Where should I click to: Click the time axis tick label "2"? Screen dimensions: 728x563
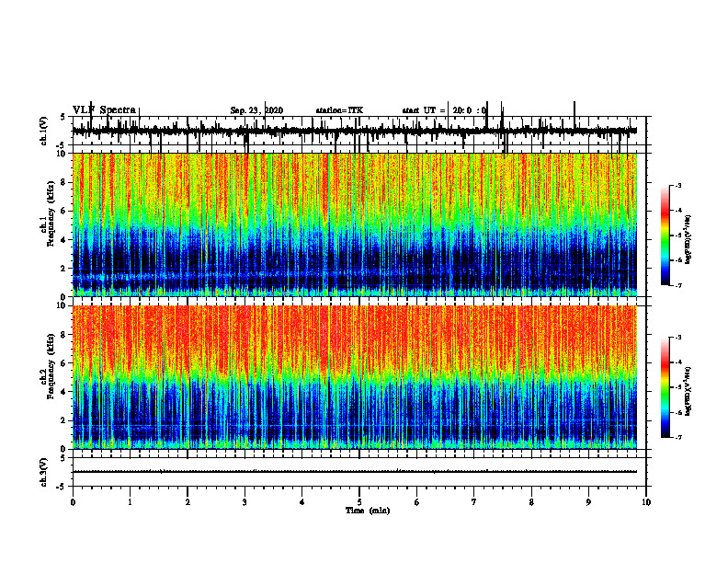coord(188,502)
